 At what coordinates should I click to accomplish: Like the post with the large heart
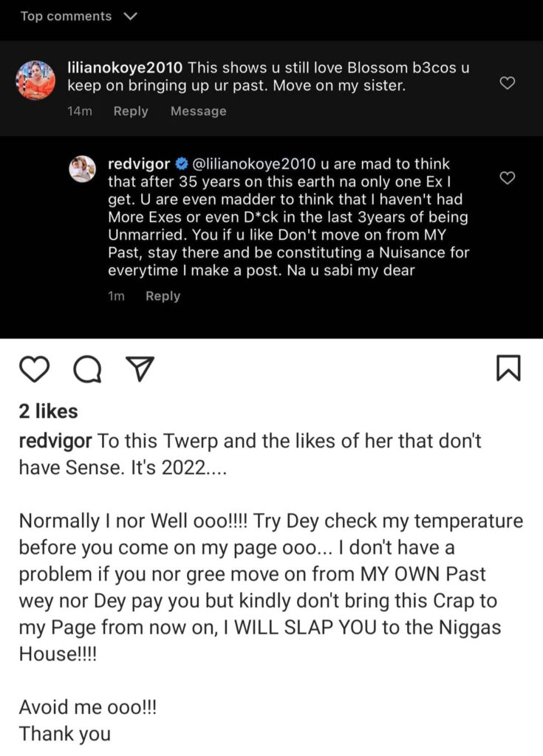(x=35, y=368)
